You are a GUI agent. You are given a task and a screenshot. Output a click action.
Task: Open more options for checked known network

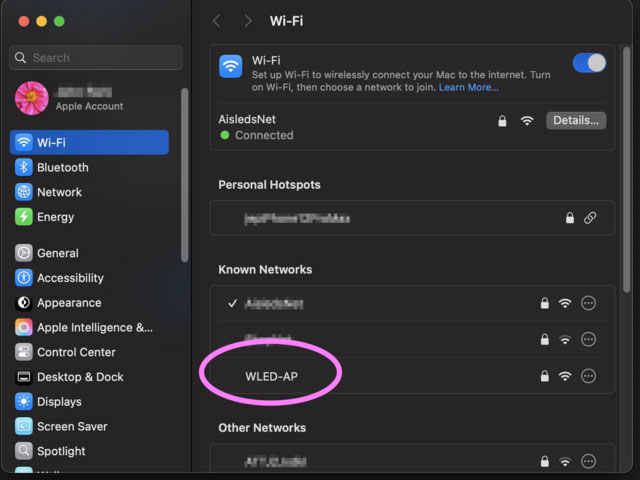pyautogui.click(x=588, y=303)
